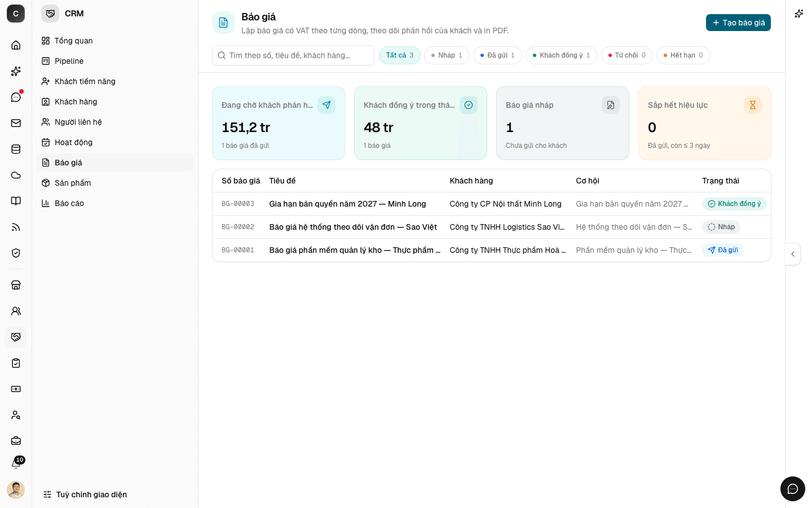The width and height of the screenshot is (812, 508).
Task: Open the sparkles AI icon in the left rail
Action: coord(16,71)
